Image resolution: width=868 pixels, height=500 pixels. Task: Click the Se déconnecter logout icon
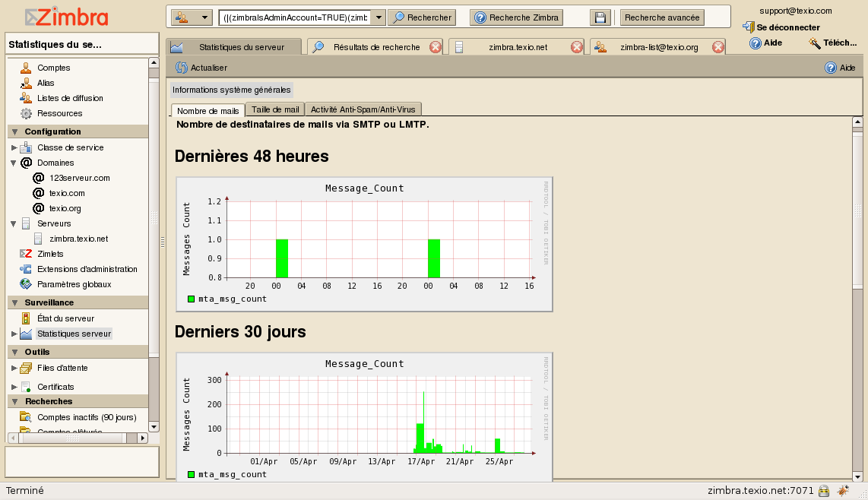(x=748, y=27)
